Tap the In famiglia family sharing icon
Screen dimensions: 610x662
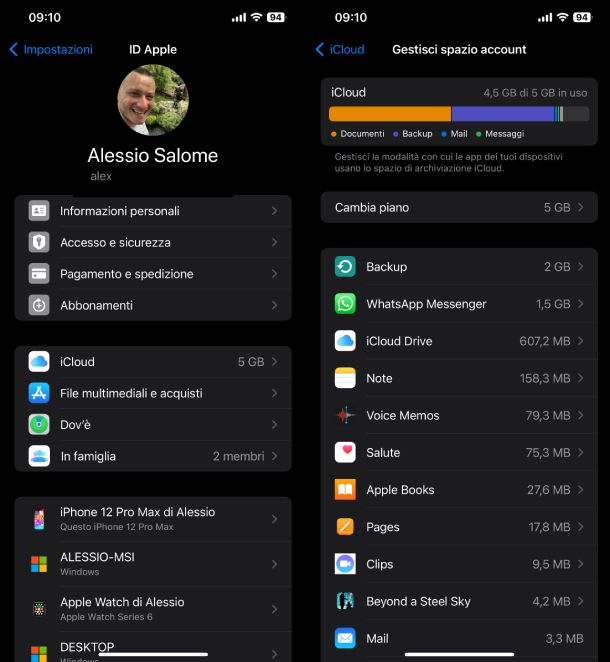coord(39,456)
